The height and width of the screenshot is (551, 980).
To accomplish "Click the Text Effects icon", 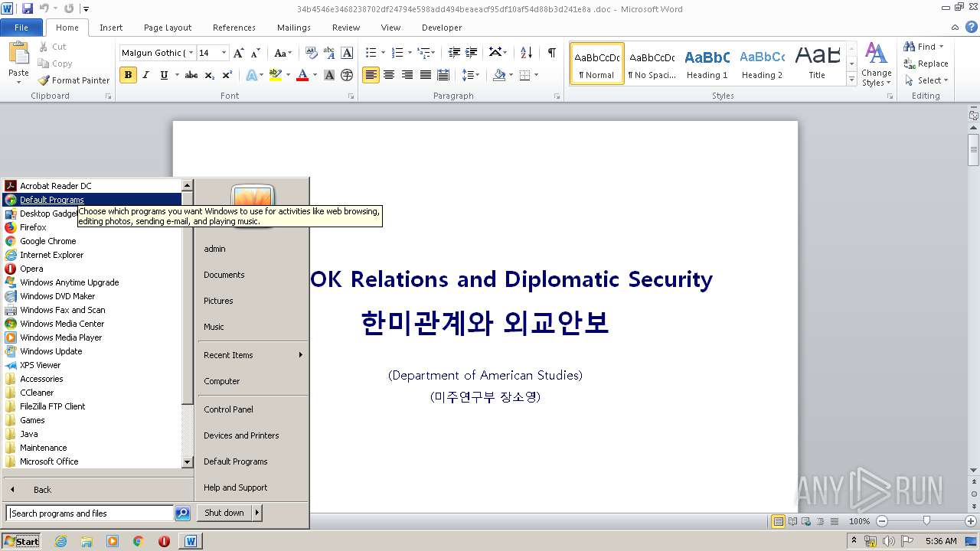I will [252, 75].
